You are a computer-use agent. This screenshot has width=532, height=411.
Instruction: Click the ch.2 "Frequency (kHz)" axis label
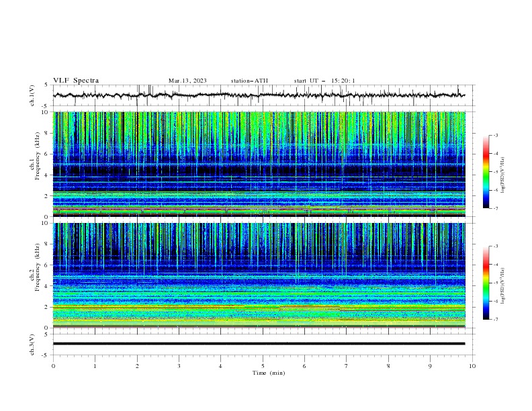[x=38, y=267]
